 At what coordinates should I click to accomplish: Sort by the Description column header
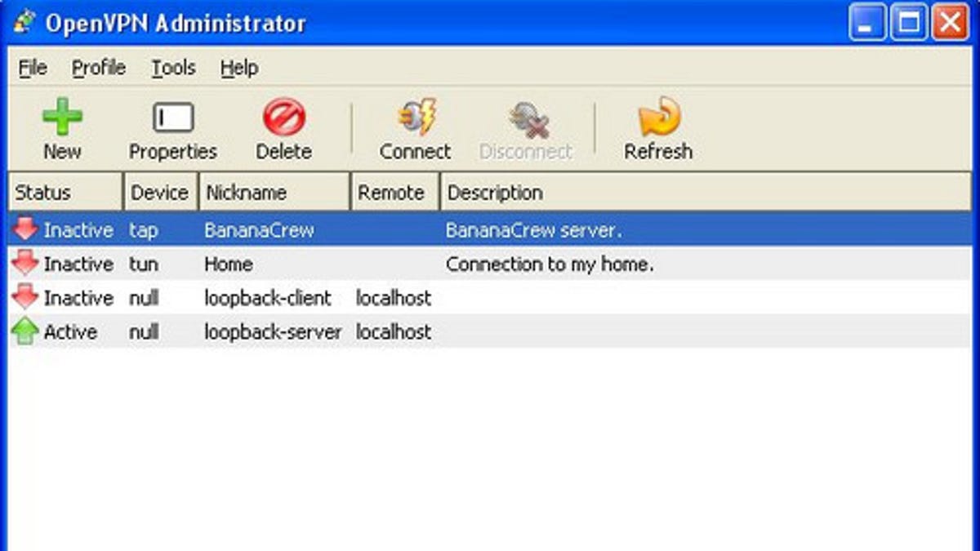[706, 193]
